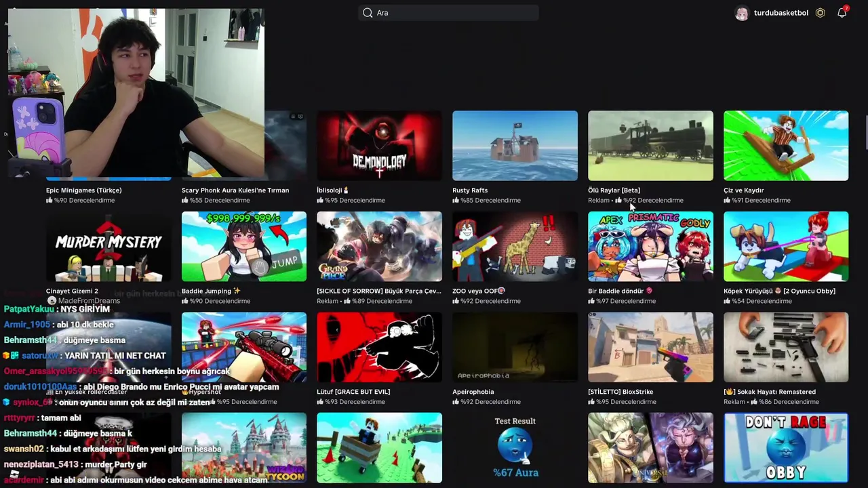Click the Baddie Jumping title text
Screen dimensions: 868x488
coord(211,291)
